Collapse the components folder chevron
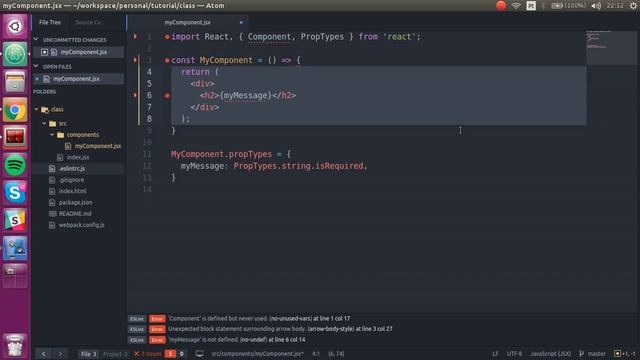The image size is (640, 360). pos(52,135)
